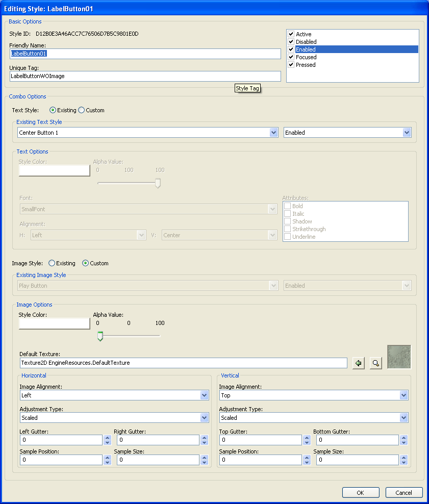Decrease the horizontal Sample Size
Image resolution: width=429 pixels, height=504 pixels.
pos(204,462)
